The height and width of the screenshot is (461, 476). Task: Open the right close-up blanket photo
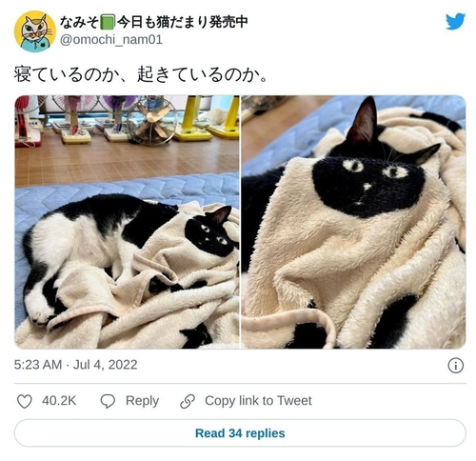pyautogui.click(x=353, y=222)
